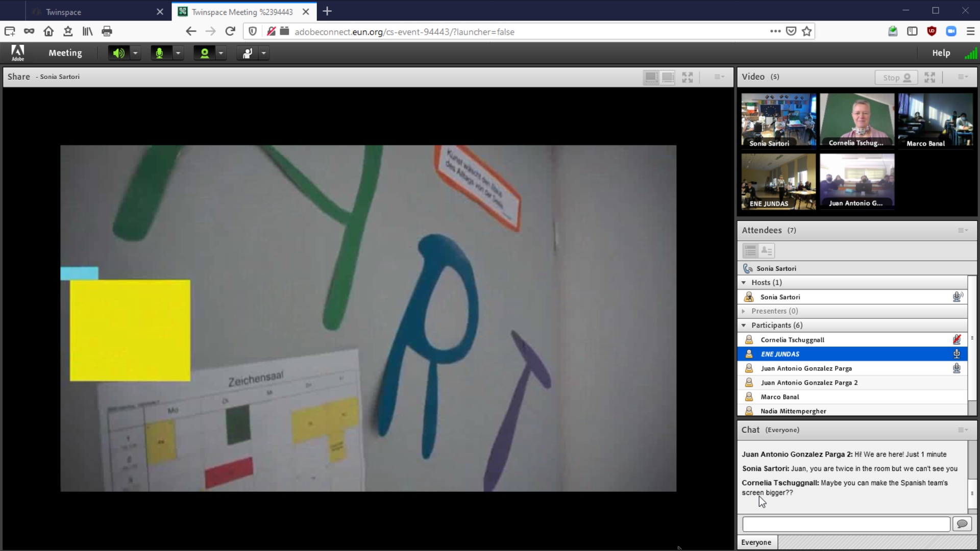Click the send chat message icon
Viewport: 980px width, 551px height.
[962, 524]
